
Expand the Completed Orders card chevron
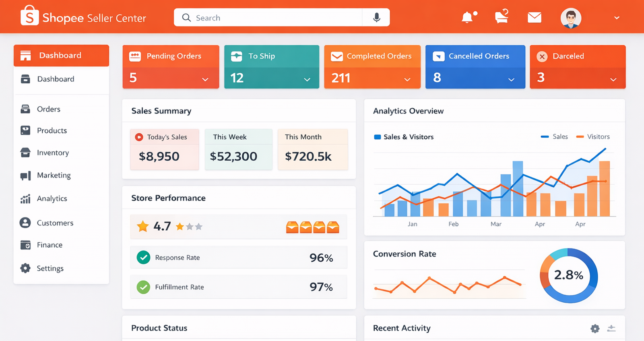[407, 79]
